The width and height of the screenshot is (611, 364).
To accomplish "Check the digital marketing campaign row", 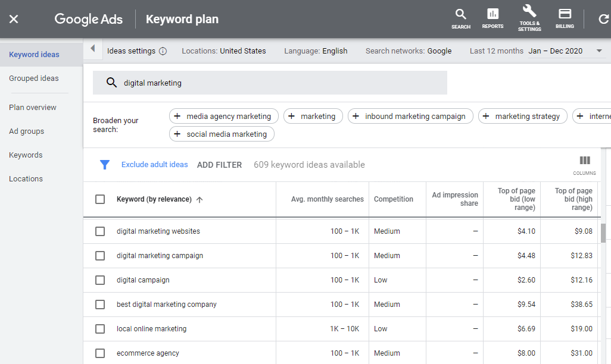I will pyautogui.click(x=100, y=256).
